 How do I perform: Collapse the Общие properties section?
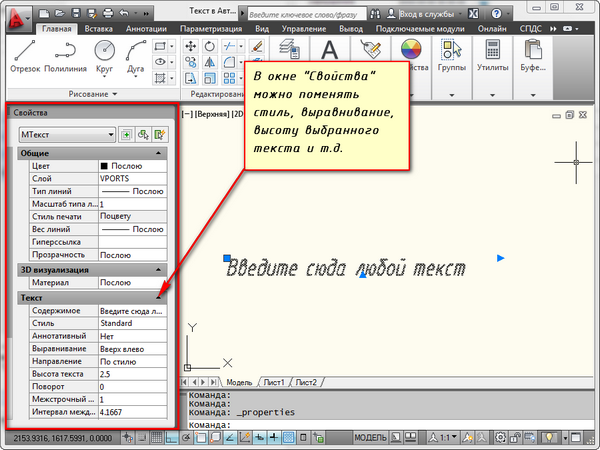(x=158, y=153)
